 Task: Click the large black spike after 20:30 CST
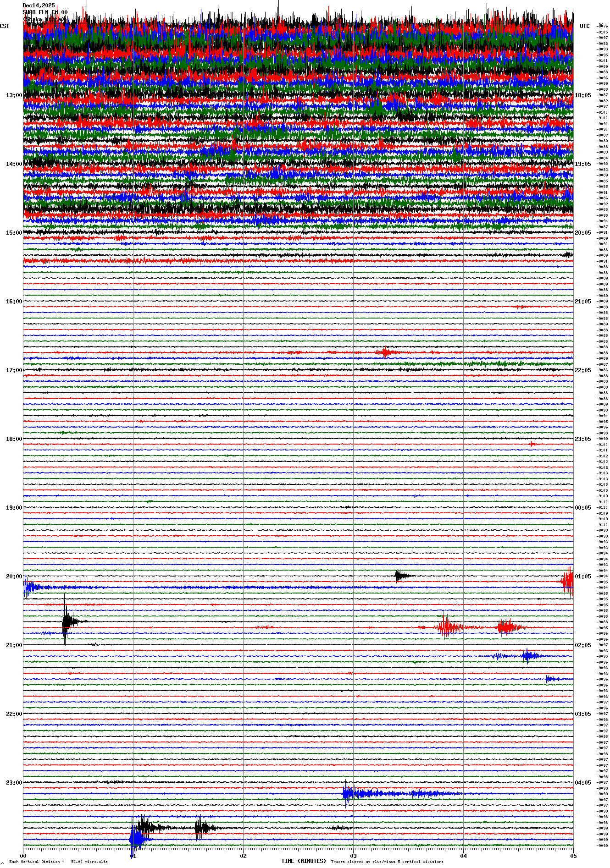coord(66,621)
